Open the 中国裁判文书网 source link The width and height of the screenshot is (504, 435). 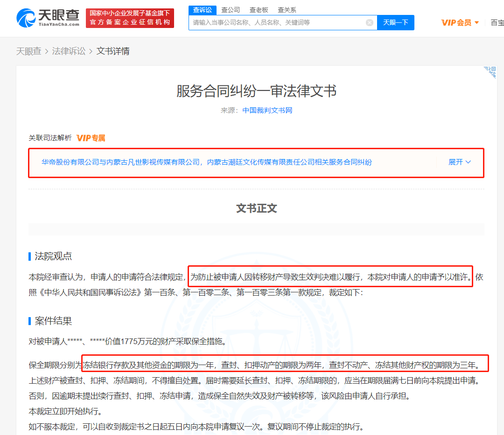tap(267, 110)
